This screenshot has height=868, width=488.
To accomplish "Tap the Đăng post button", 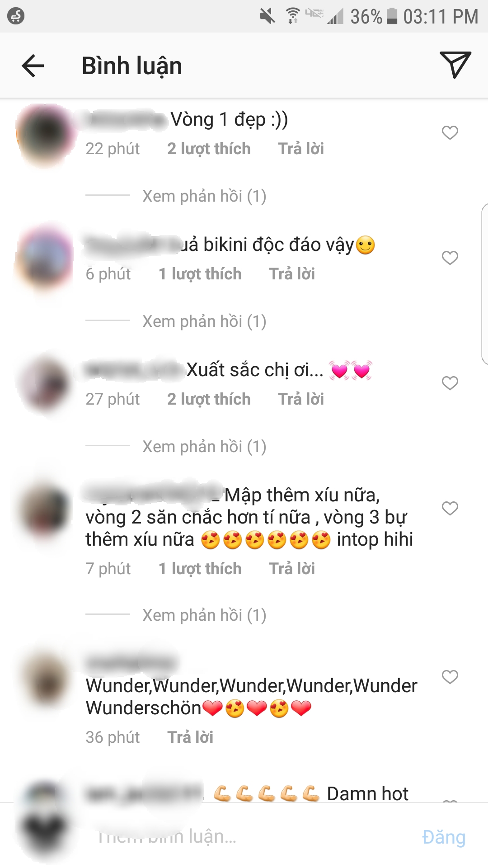I will [444, 837].
